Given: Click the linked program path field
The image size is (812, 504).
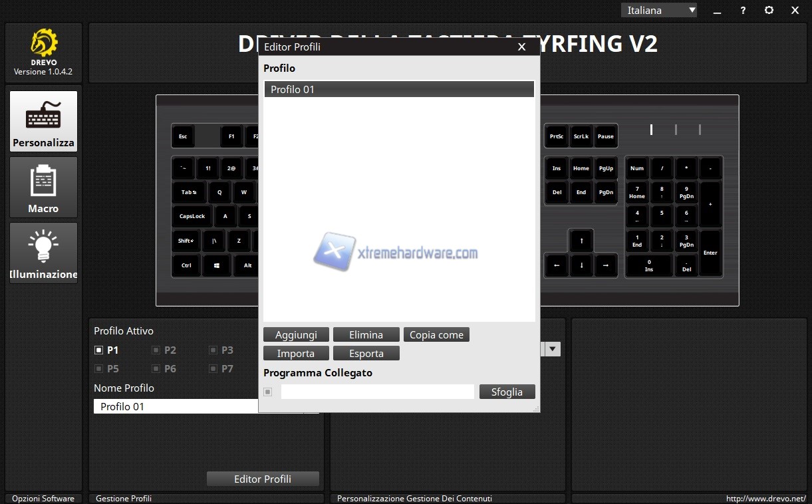Looking at the screenshot, I should click(x=377, y=392).
